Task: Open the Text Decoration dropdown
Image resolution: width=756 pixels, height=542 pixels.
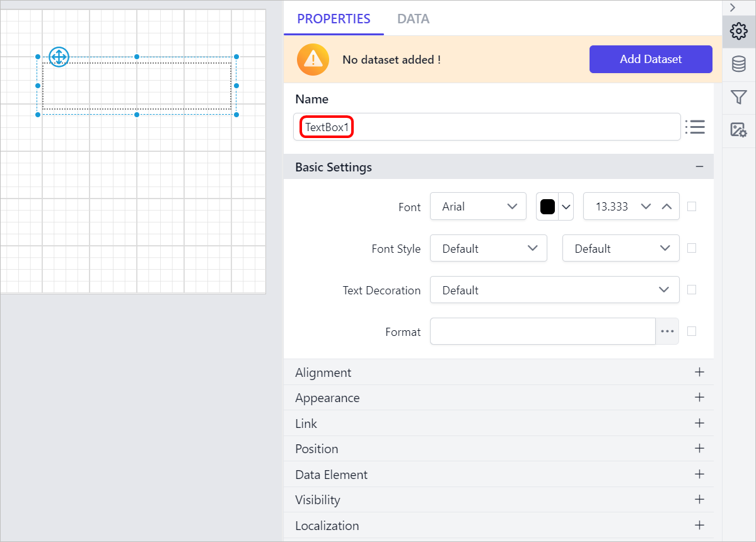Action: tap(554, 289)
